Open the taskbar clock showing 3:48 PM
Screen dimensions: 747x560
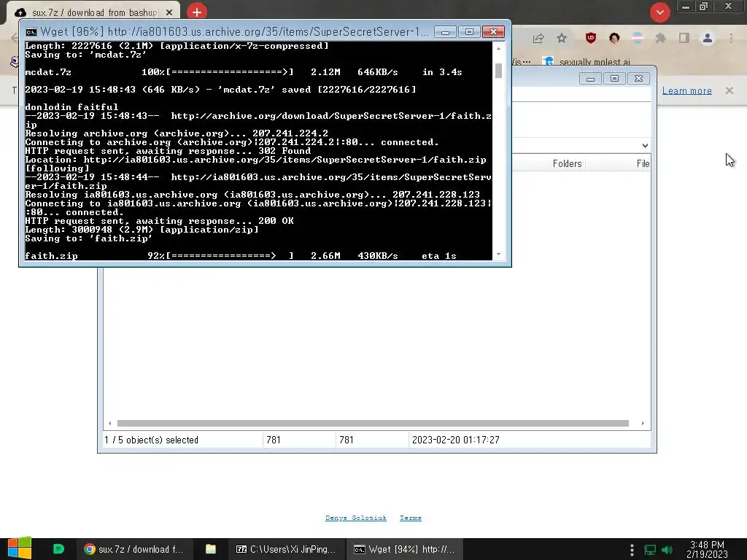click(x=707, y=550)
